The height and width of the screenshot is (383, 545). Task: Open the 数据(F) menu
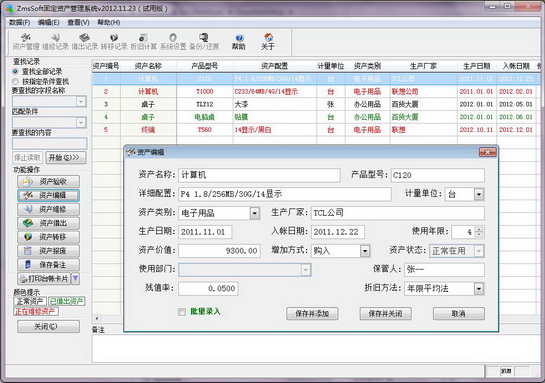point(19,23)
